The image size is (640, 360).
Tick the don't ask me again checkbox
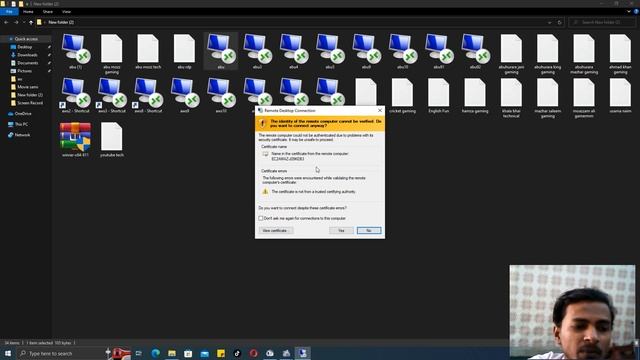[261, 218]
